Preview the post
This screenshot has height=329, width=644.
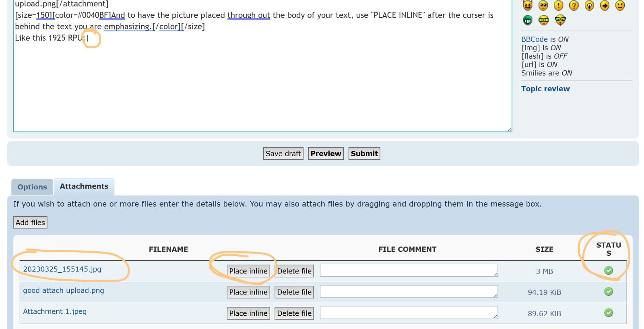[326, 154]
